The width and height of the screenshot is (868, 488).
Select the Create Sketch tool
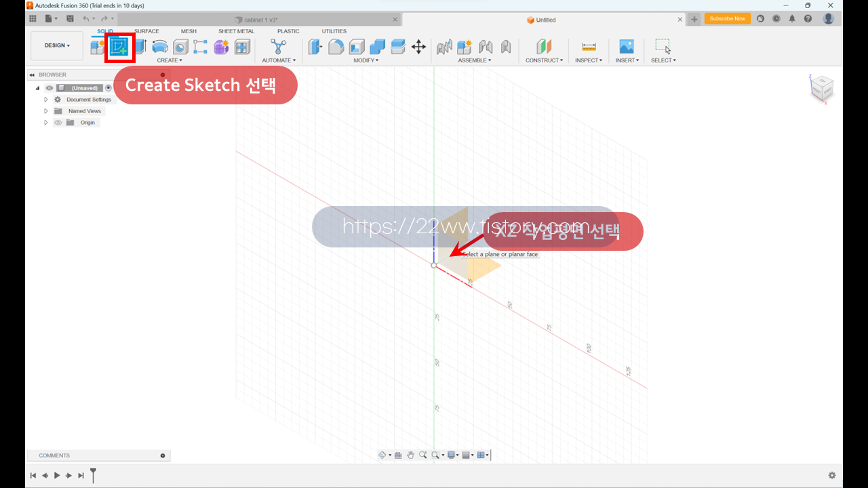(x=119, y=47)
